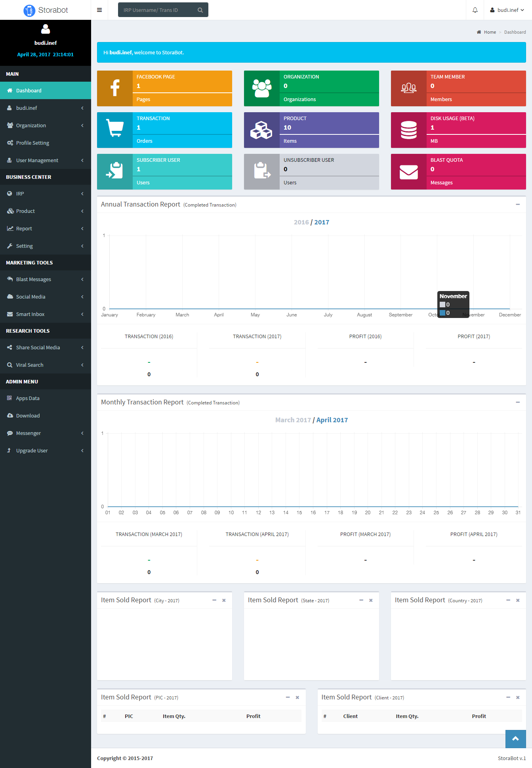
Task: Close the Item Sold Report City panel
Action: [x=224, y=600]
